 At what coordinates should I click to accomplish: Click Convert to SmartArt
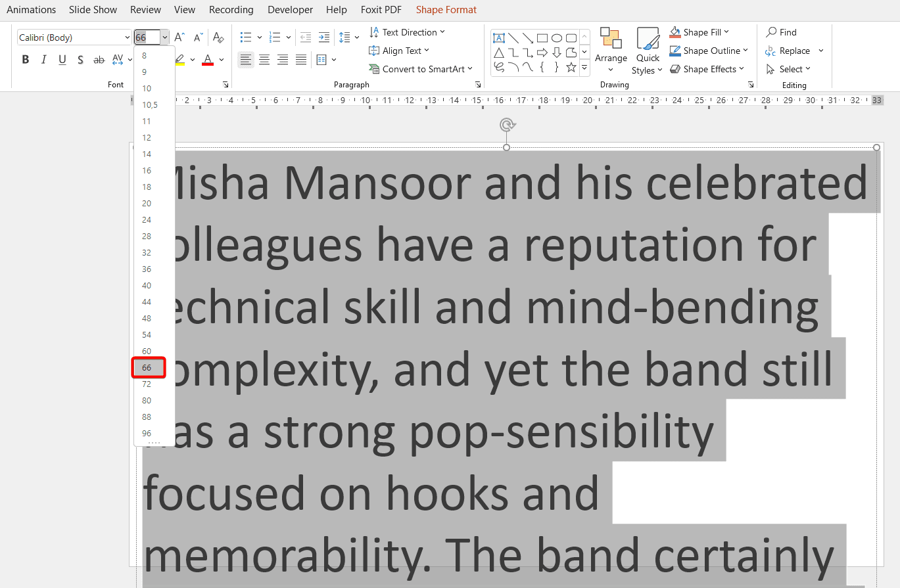(420, 69)
